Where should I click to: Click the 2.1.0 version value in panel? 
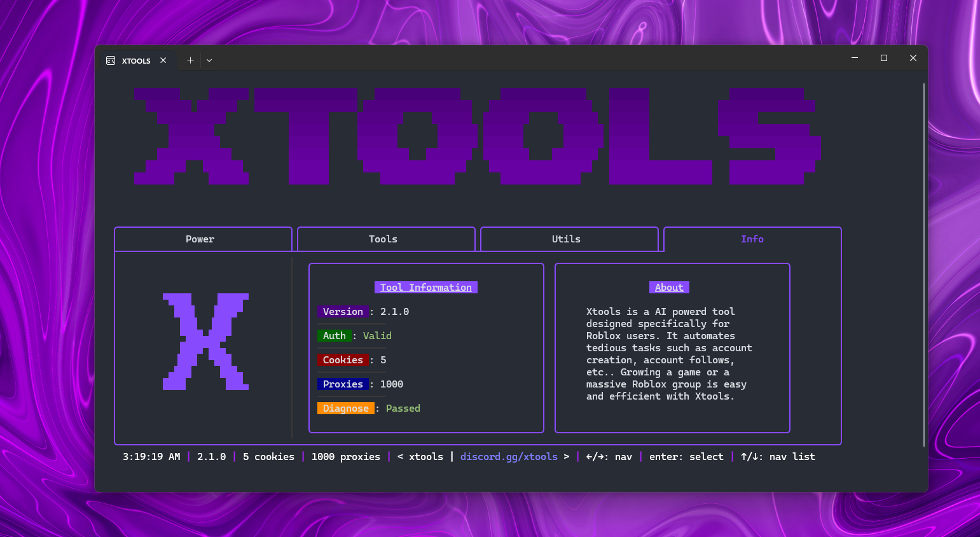(395, 312)
